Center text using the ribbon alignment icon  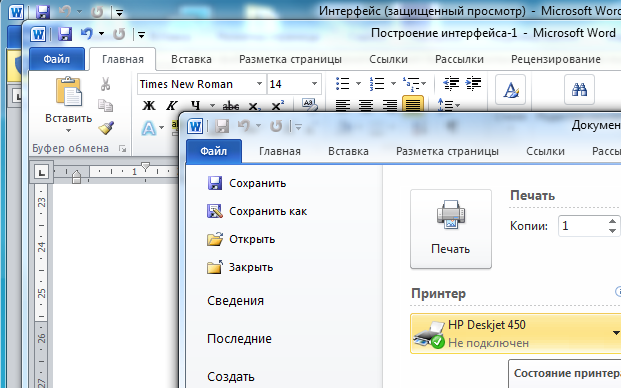point(366,105)
